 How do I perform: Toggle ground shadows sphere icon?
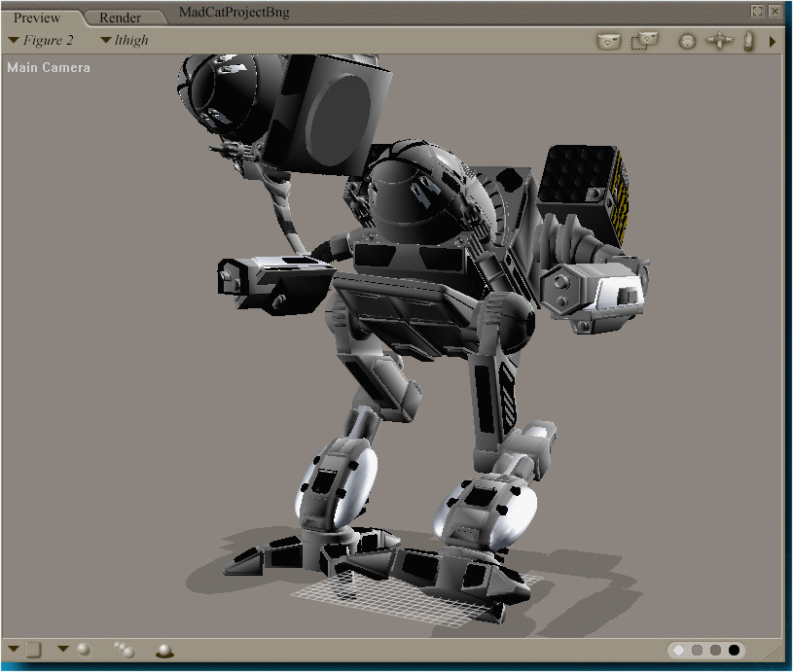(x=164, y=651)
